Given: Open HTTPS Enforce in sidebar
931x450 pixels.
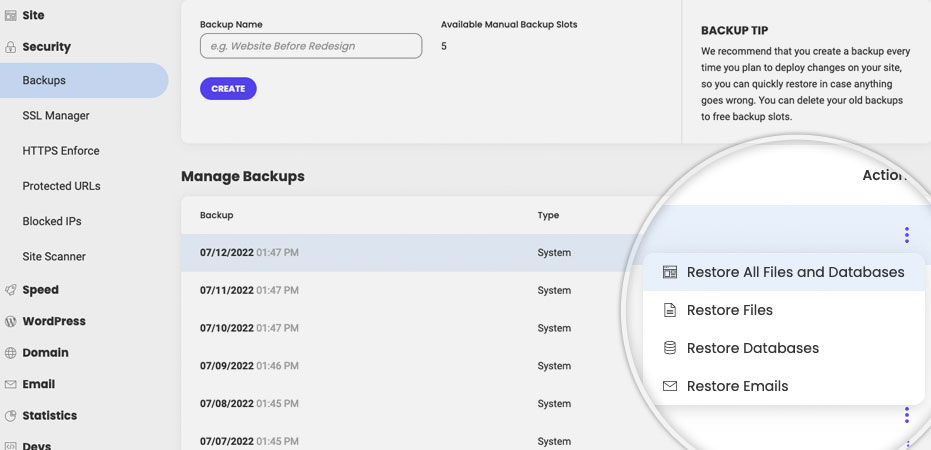Looking at the screenshot, I should point(61,151).
